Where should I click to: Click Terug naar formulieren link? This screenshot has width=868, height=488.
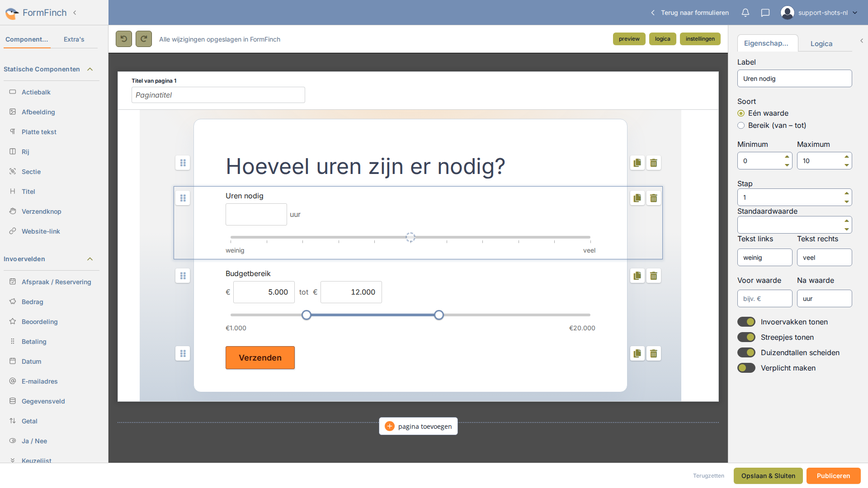point(690,13)
